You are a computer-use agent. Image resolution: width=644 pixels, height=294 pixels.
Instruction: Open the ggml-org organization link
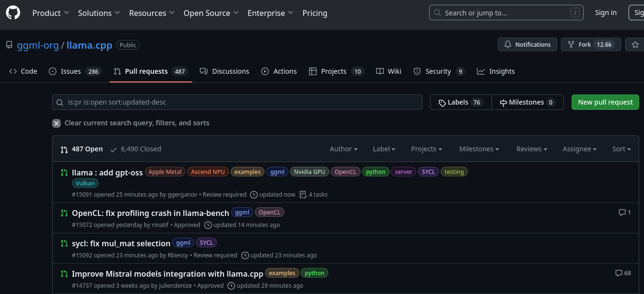[x=38, y=45]
